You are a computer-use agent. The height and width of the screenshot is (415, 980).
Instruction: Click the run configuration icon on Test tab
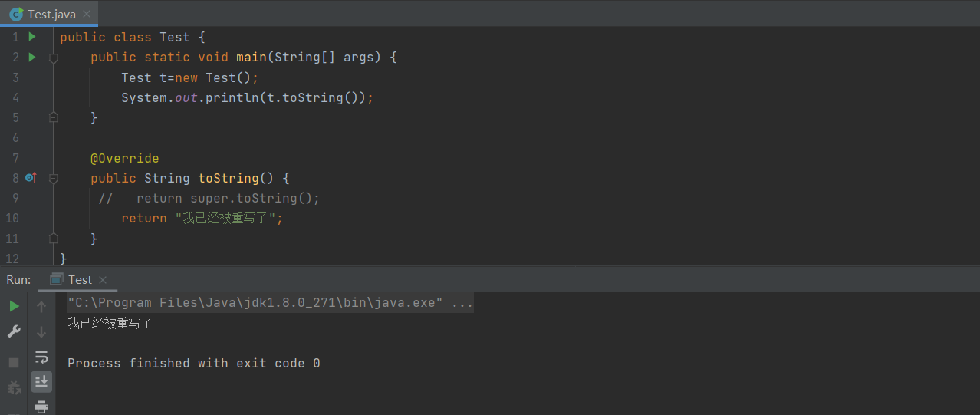click(x=57, y=279)
